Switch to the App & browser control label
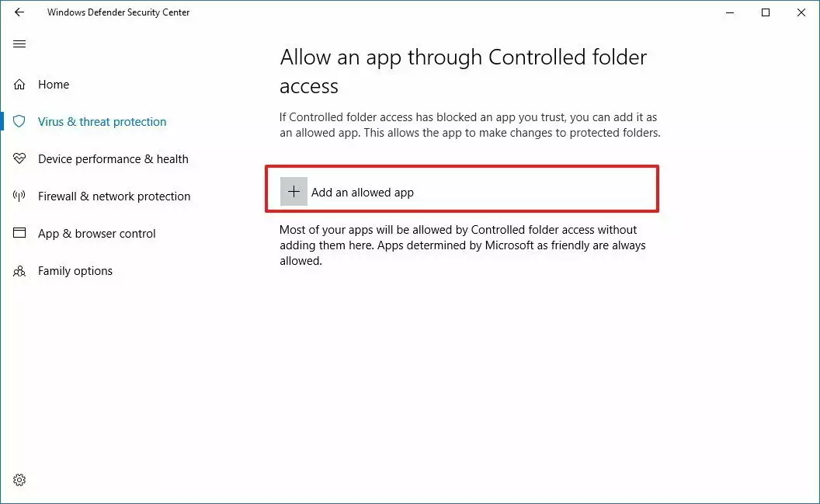 coord(96,234)
